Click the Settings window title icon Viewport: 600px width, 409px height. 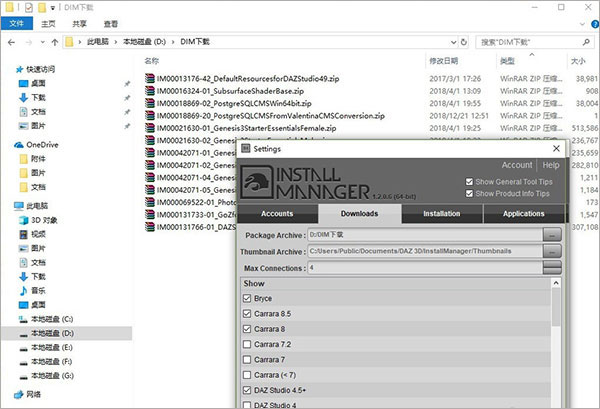[246, 148]
